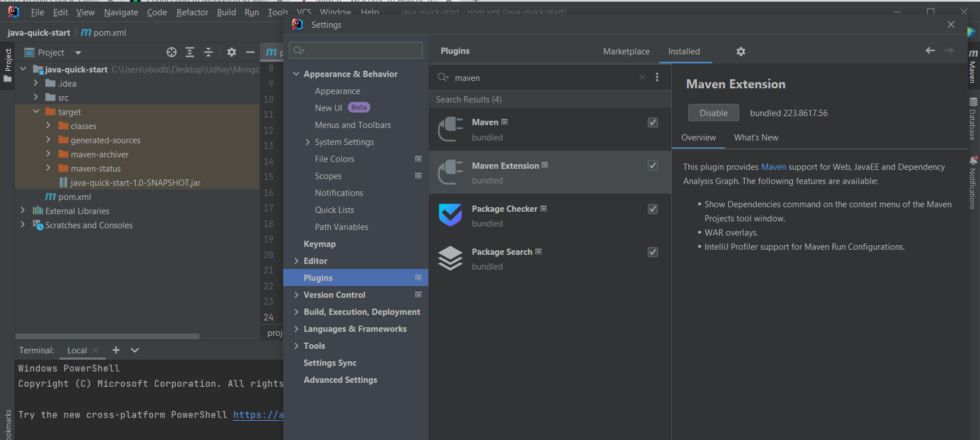Image resolution: width=980 pixels, height=440 pixels.
Task: Click the Select Opened File target icon
Action: [172, 52]
